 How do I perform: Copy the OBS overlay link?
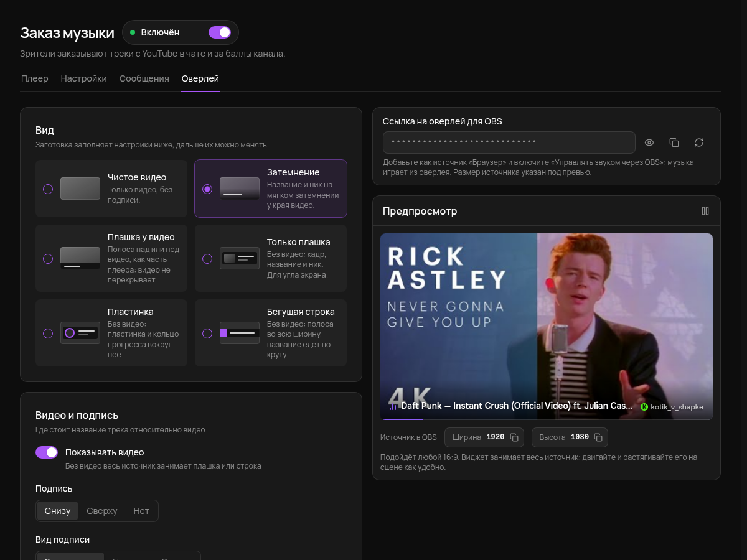[674, 142]
